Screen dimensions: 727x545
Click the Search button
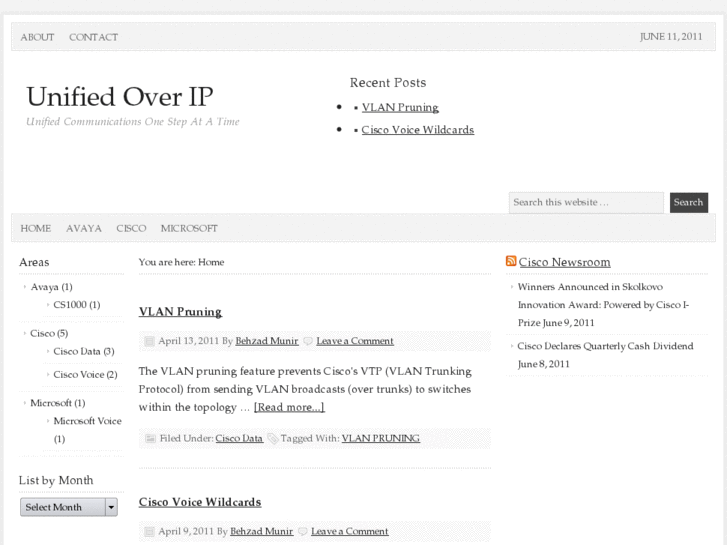(x=689, y=203)
